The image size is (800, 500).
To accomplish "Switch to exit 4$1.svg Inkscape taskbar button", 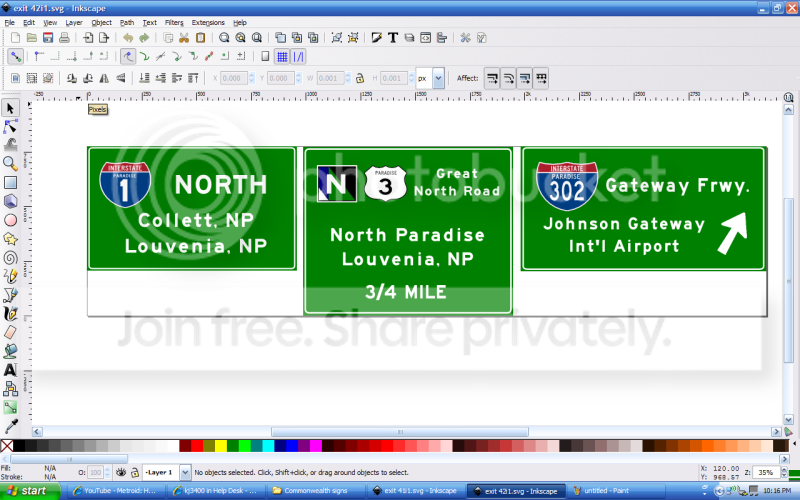I will pos(415,491).
